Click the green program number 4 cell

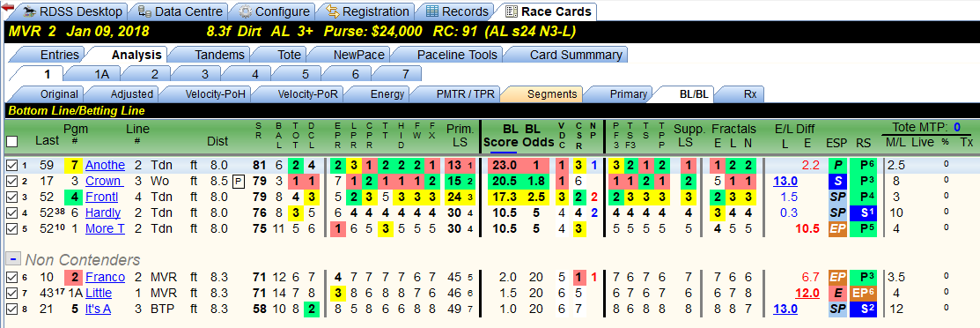74,198
